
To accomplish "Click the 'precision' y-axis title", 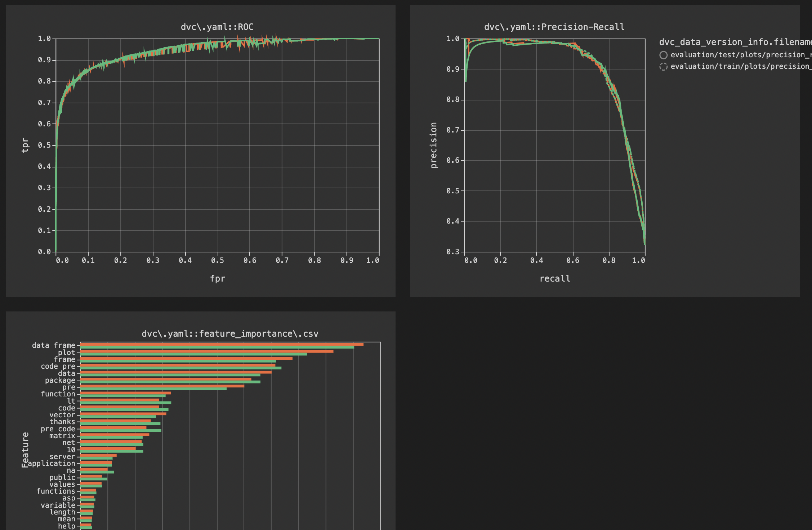I will (x=434, y=145).
